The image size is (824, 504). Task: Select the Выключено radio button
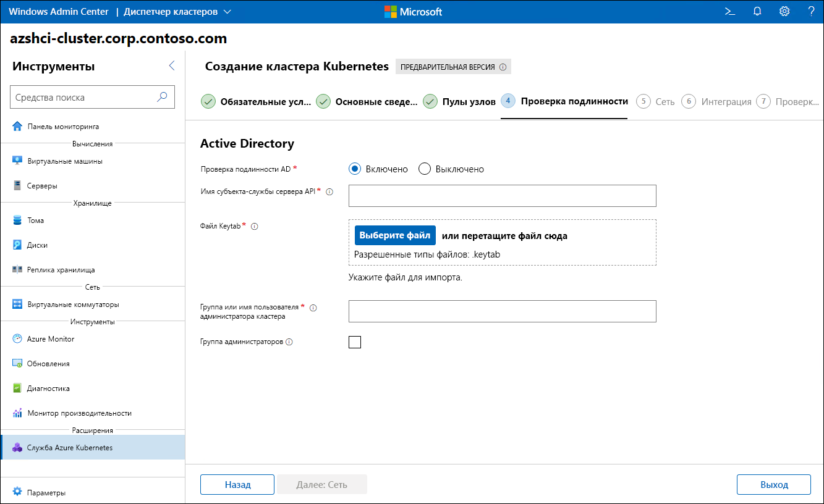click(x=424, y=169)
